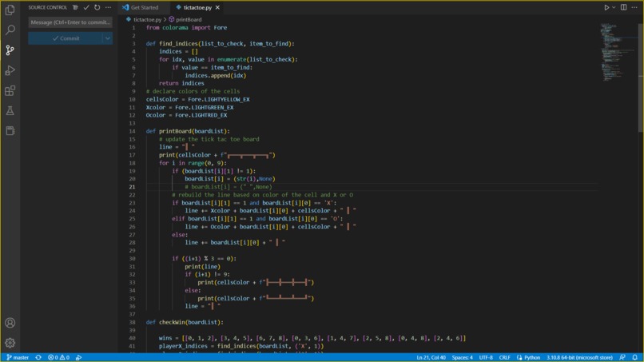Click line 1 'from colorama import Fore'
Screen dimensions: 644x362
(186, 27)
